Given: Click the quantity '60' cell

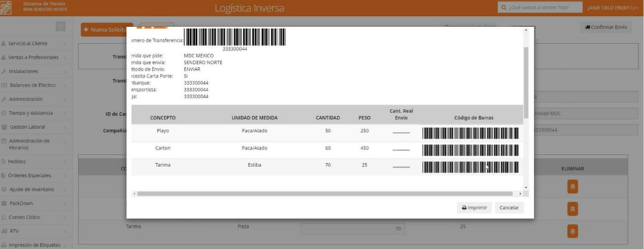Looking at the screenshot, I should (328, 148).
